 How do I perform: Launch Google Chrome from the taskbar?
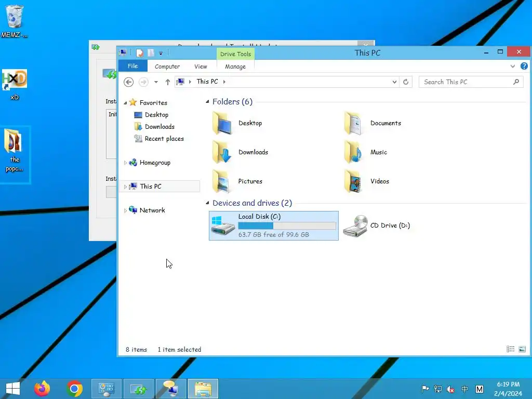pyautogui.click(x=74, y=389)
